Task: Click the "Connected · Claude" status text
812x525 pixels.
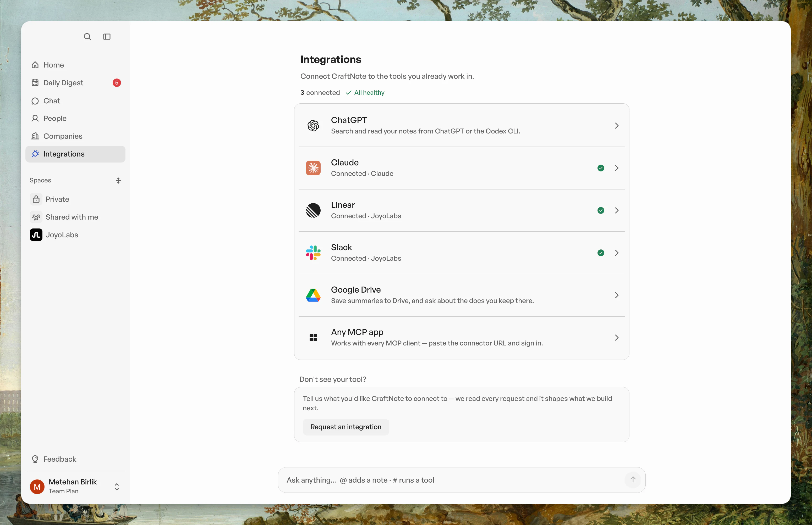Action: [x=362, y=174]
